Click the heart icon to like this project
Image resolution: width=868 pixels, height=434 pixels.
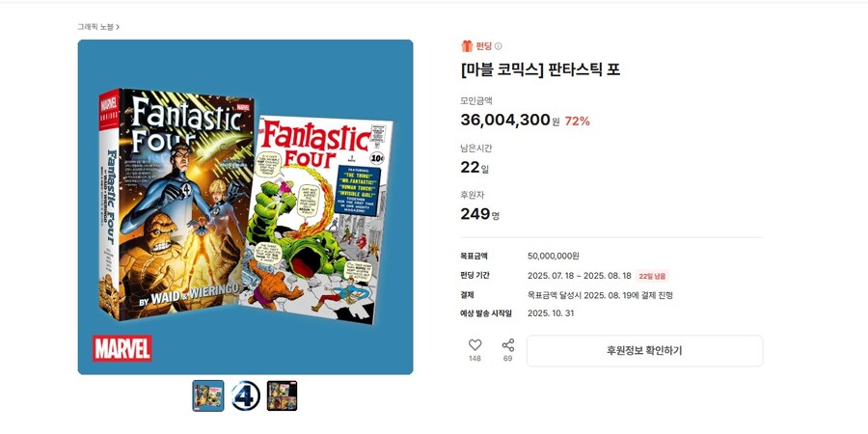point(475,345)
